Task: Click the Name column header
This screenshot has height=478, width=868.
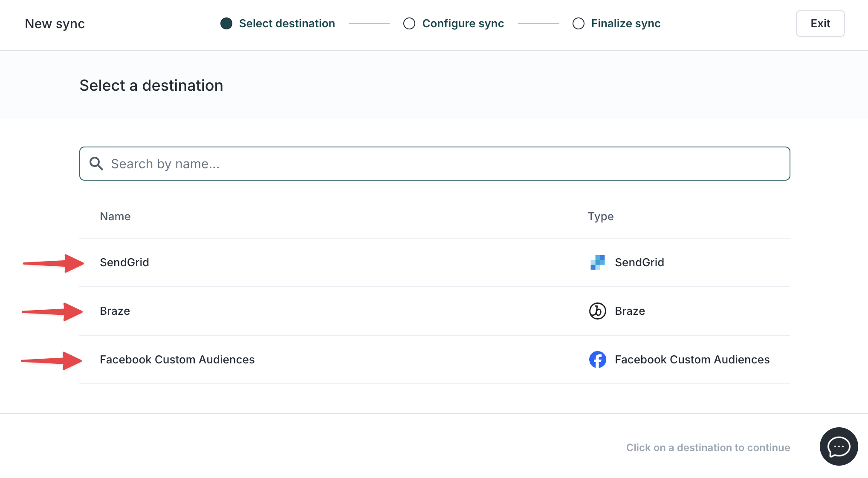Action: click(x=115, y=216)
